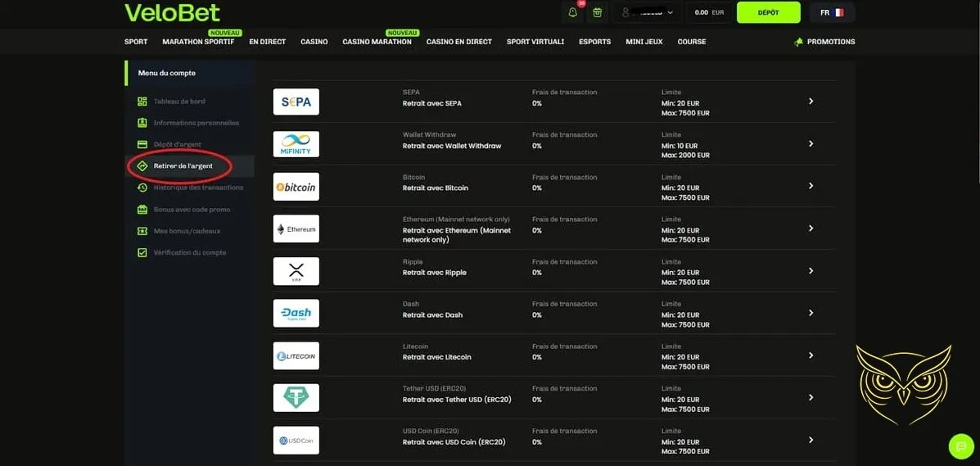The image size is (980, 466).
Task: Select the Tether USD logo tile
Action: click(x=296, y=398)
